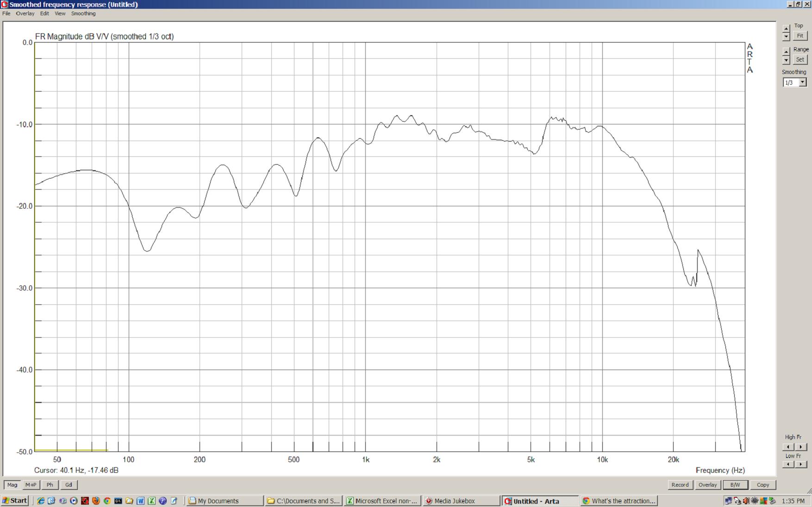
Task: Switch to Ph phase view
Action: 50,485
